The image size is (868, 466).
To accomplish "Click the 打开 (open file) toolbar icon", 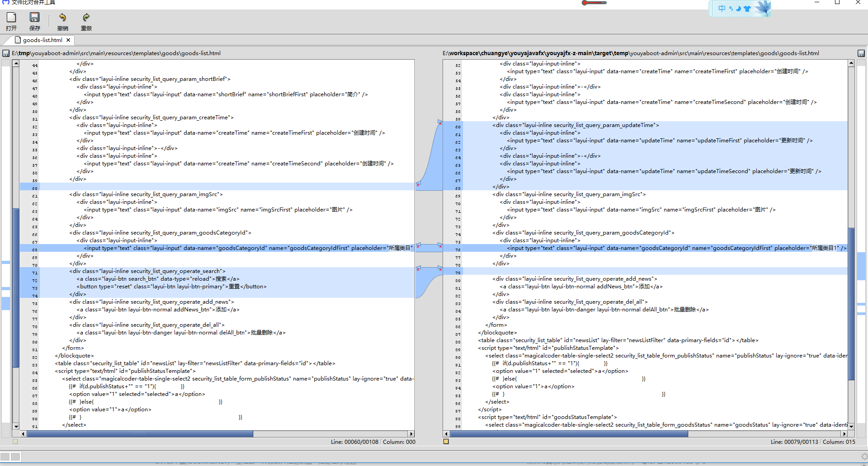I will (x=11, y=18).
